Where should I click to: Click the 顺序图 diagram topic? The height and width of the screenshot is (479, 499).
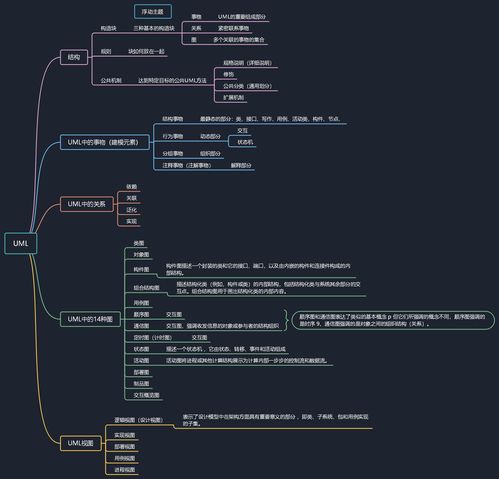click(141, 315)
